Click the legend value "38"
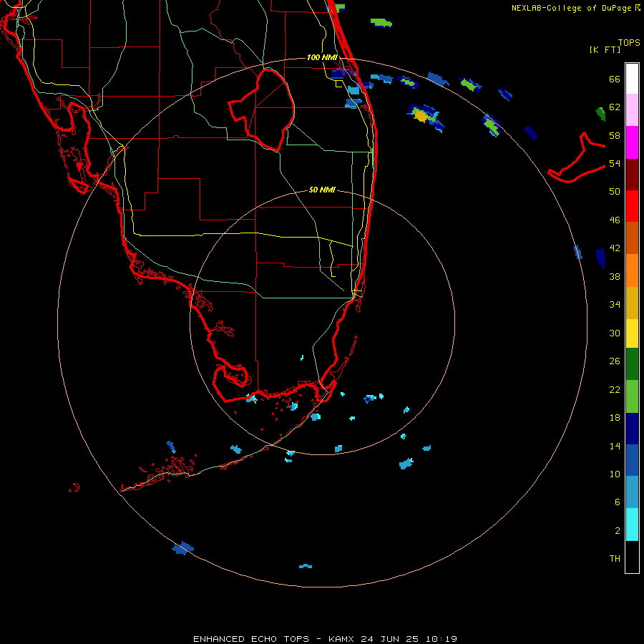The height and width of the screenshot is (644, 644). click(615, 276)
